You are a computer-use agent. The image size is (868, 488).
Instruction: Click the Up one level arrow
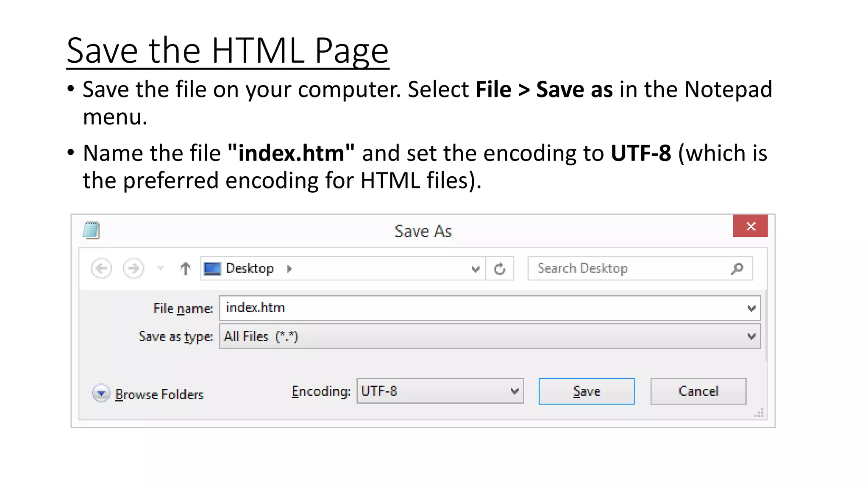pyautogui.click(x=185, y=269)
